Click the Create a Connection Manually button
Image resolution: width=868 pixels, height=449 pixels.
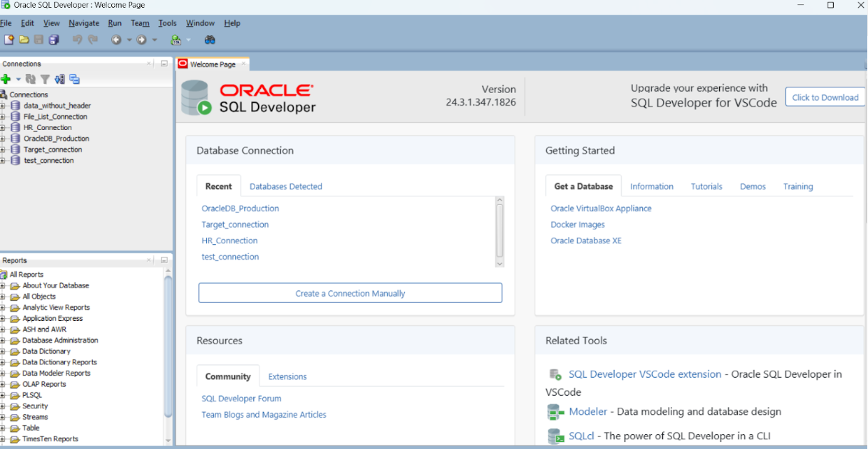(x=350, y=292)
